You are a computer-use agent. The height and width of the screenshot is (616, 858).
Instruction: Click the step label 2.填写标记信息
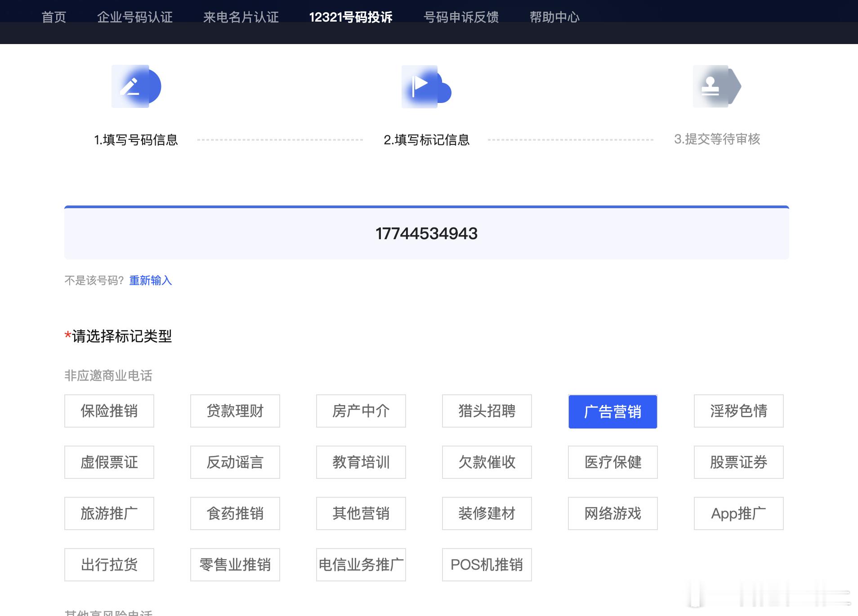tap(427, 140)
